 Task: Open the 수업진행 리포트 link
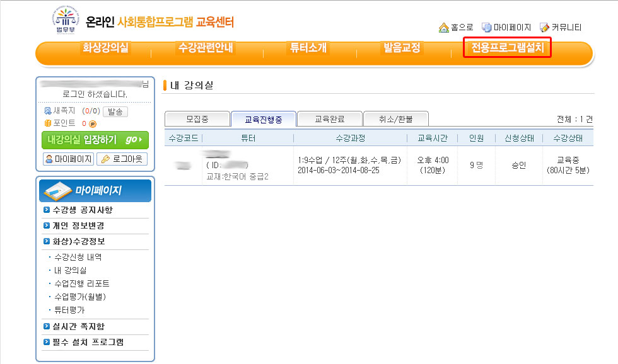(x=82, y=283)
